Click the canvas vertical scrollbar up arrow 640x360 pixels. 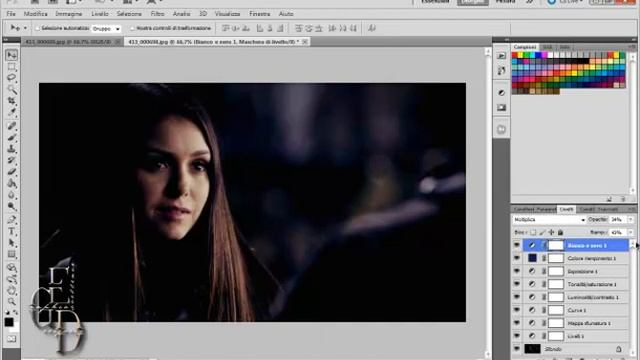coord(488,52)
